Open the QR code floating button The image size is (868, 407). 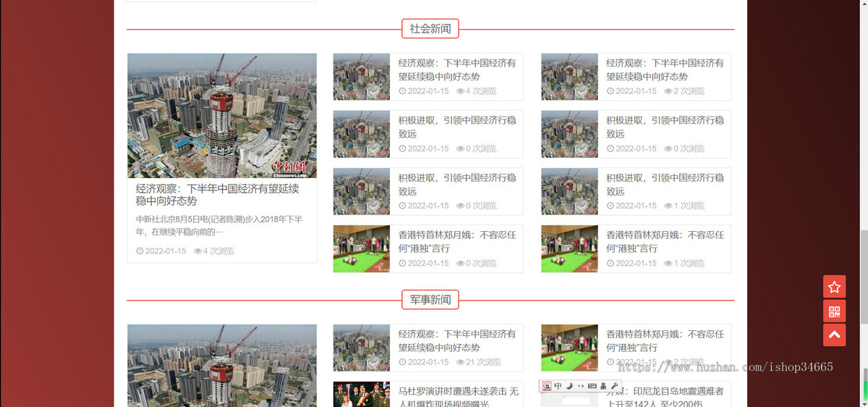(x=834, y=311)
